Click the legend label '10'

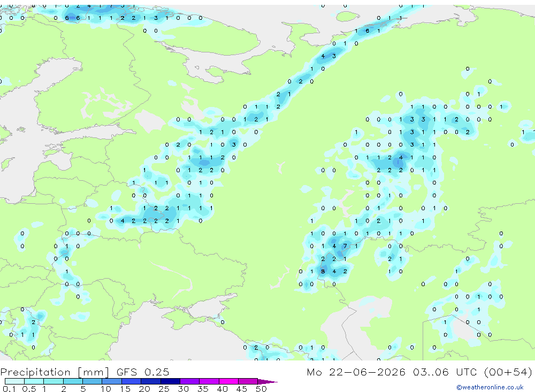click(105, 389)
